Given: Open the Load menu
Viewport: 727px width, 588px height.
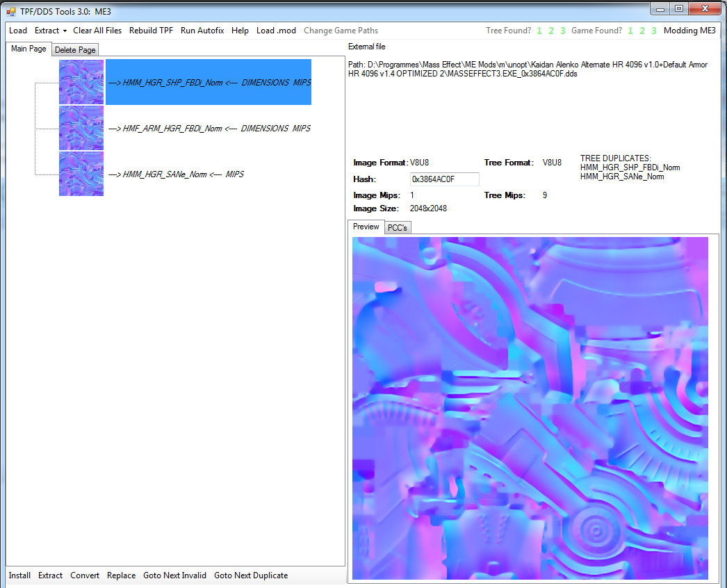Looking at the screenshot, I should (18, 31).
